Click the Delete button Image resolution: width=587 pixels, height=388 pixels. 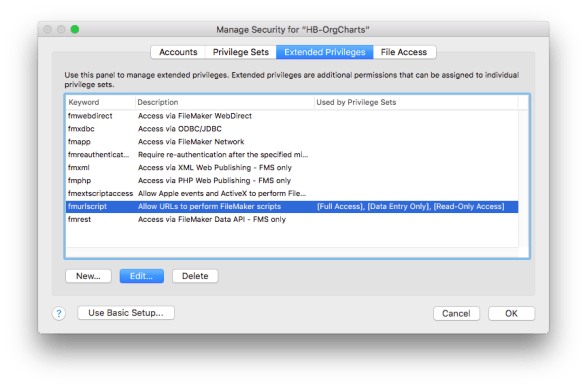[195, 276]
